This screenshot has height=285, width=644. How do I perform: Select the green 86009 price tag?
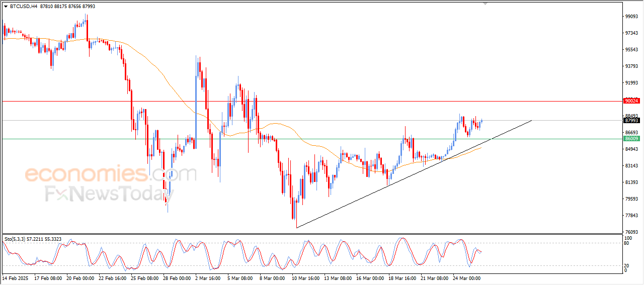pos(631,139)
